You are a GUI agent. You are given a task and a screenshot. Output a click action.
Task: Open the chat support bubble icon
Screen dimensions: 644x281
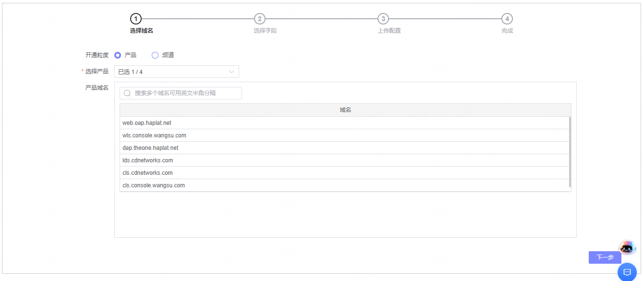coord(627,272)
